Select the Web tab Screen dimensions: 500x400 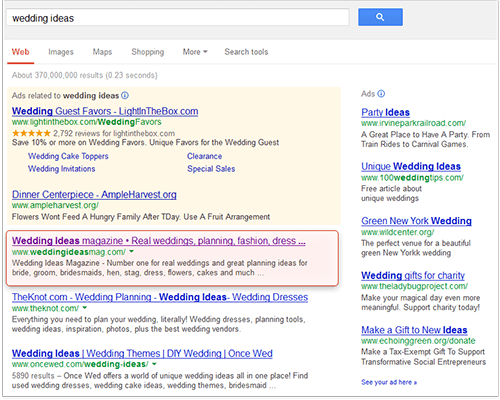21,52
